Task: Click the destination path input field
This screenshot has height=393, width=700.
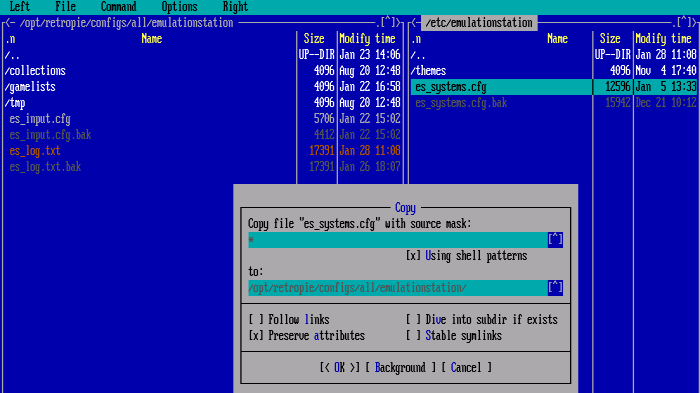Action: click(398, 288)
